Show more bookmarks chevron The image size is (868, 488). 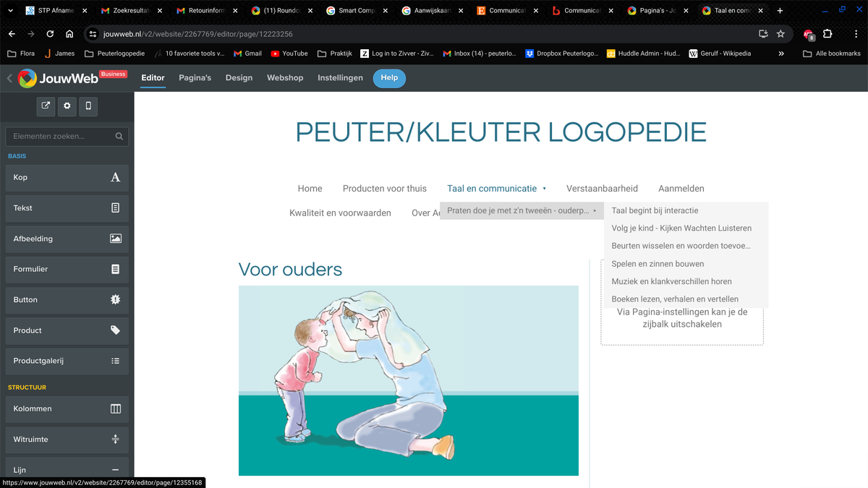pos(781,53)
